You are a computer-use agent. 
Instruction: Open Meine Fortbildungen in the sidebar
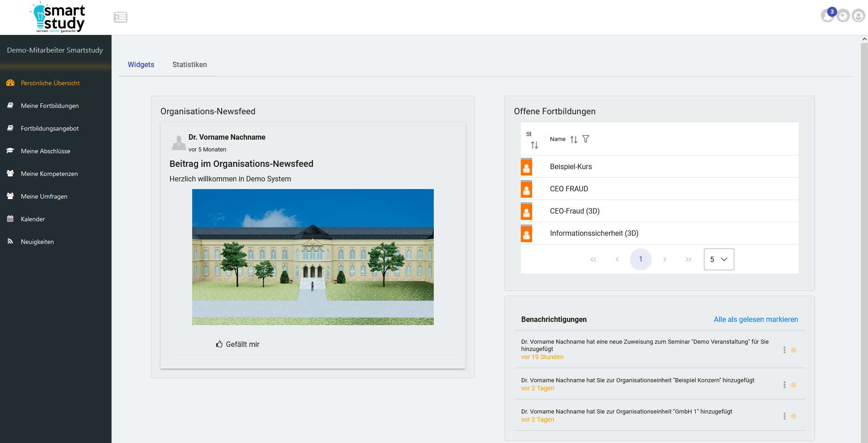click(x=50, y=106)
